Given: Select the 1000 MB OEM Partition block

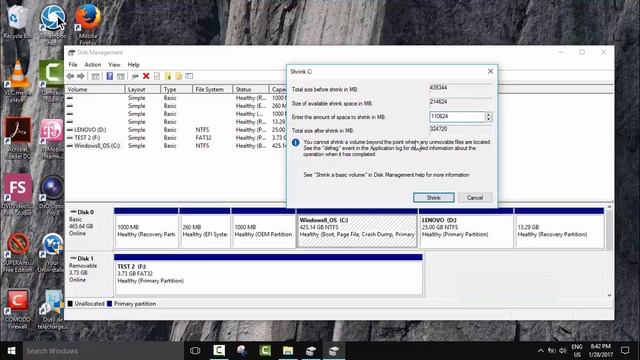Looking at the screenshot, I should pyautogui.click(x=263, y=228).
